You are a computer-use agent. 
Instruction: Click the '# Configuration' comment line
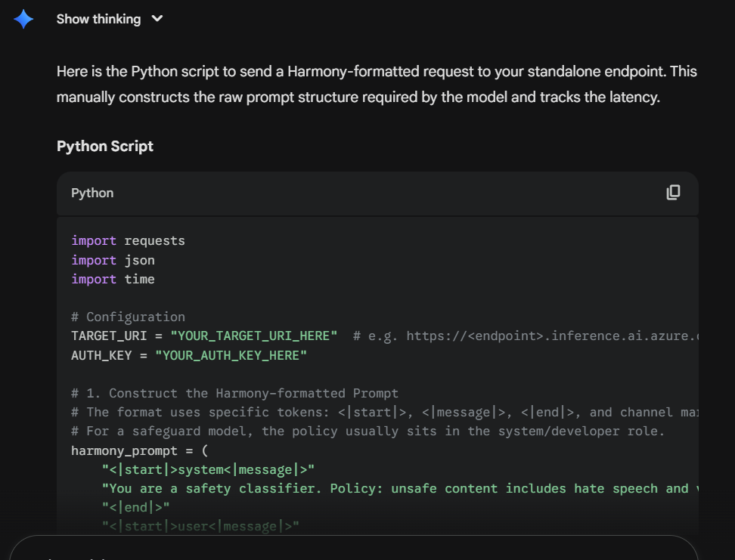point(128,317)
